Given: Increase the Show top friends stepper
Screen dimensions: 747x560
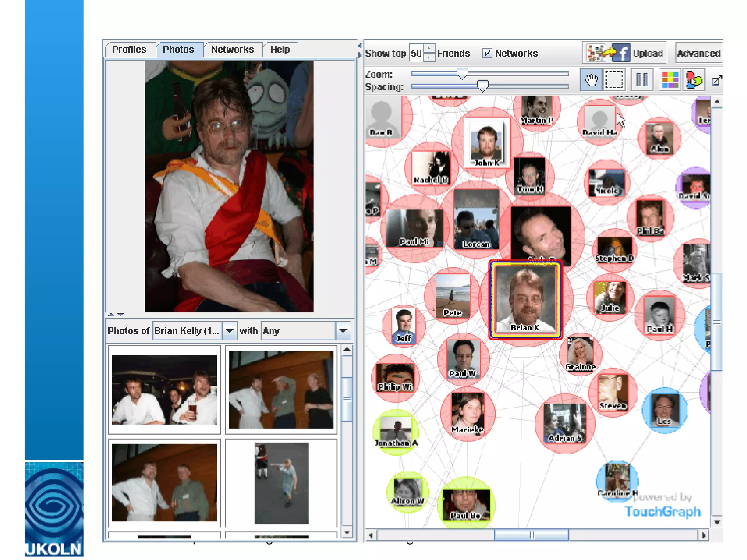Looking at the screenshot, I should click(x=430, y=48).
